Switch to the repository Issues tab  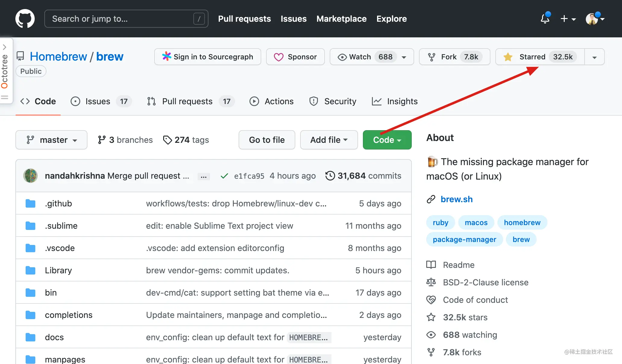tap(101, 101)
